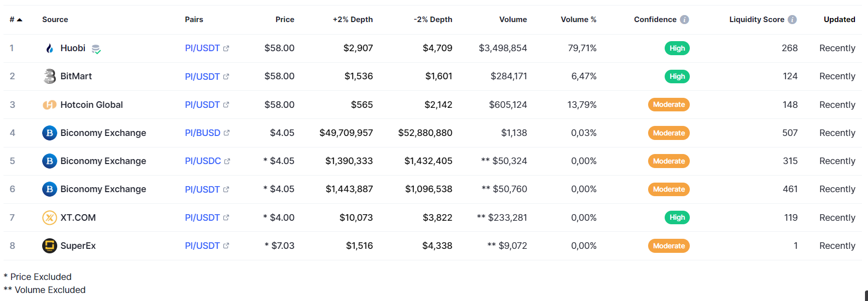The image size is (868, 301).
Task: Click the Confidence info icon
Action: tap(684, 20)
